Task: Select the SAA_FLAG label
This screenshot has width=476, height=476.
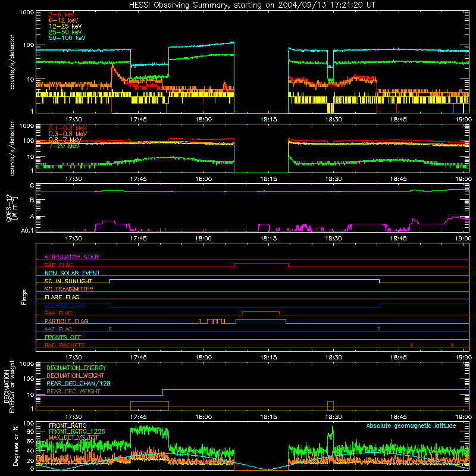Action: [x=58, y=313]
